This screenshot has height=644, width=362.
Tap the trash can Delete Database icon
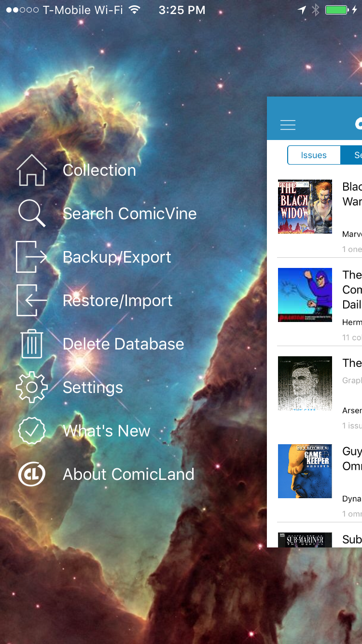pyautogui.click(x=32, y=344)
